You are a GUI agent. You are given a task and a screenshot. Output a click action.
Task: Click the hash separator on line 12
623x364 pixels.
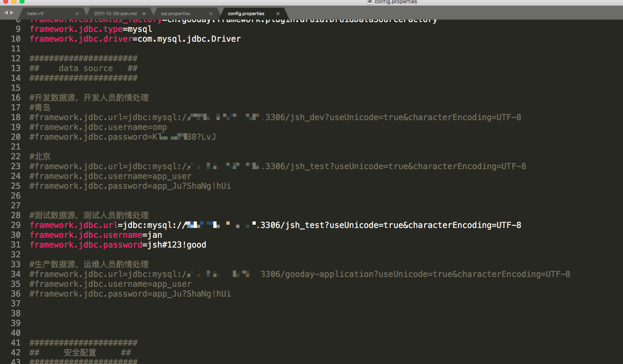click(x=83, y=58)
